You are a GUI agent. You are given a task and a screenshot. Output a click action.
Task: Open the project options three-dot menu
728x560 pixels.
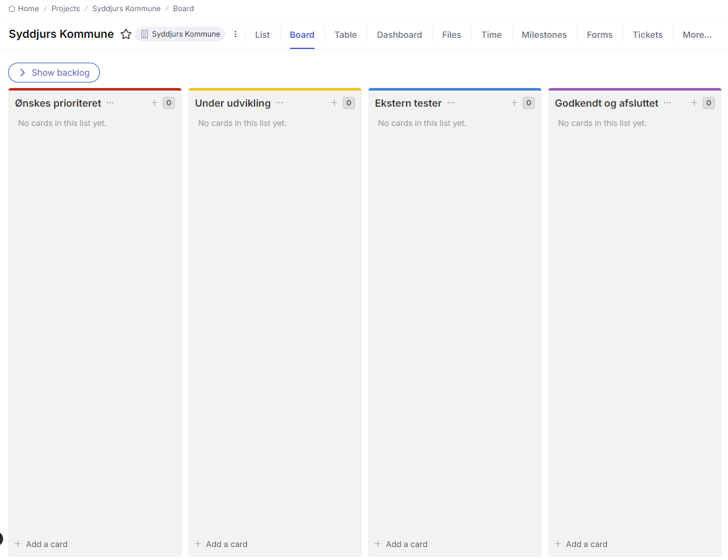pyautogui.click(x=235, y=34)
